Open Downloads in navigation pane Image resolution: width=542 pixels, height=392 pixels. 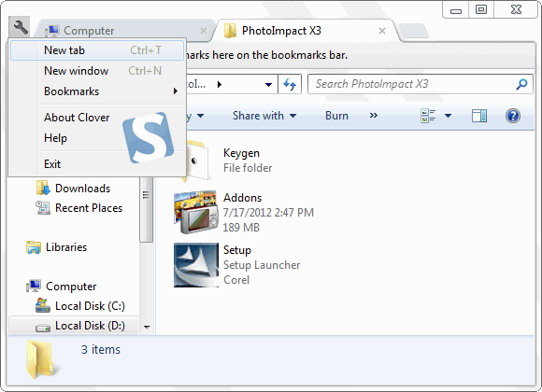(x=82, y=189)
